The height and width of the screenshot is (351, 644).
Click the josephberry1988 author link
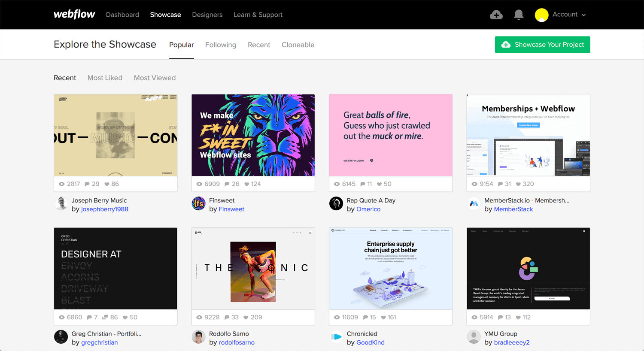point(105,209)
